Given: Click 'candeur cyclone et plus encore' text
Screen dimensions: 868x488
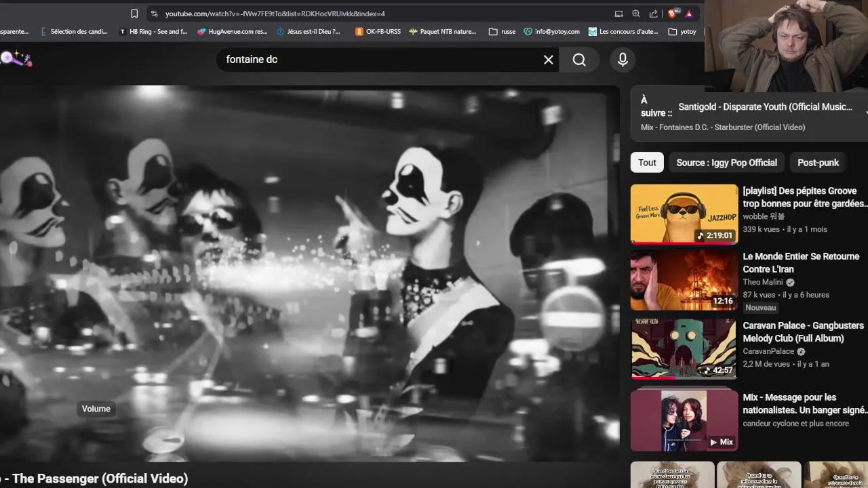Looking at the screenshot, I should point(795,424).
